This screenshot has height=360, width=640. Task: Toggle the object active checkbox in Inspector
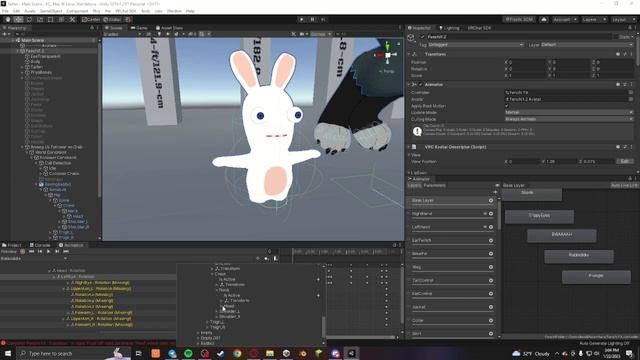click(x=422, y=37)
